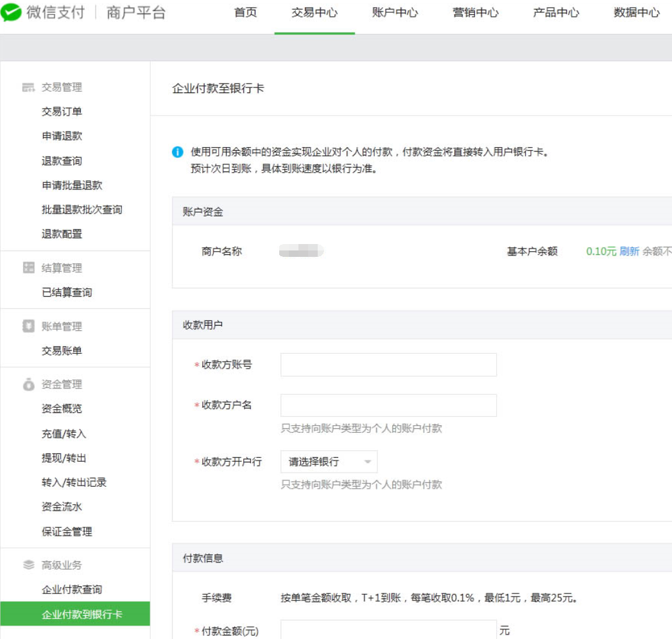Image resolution: width=672 pixels, height=639 pixels.
Task: Click the 资金管理 money bag icon
Action: click(28, 384)
